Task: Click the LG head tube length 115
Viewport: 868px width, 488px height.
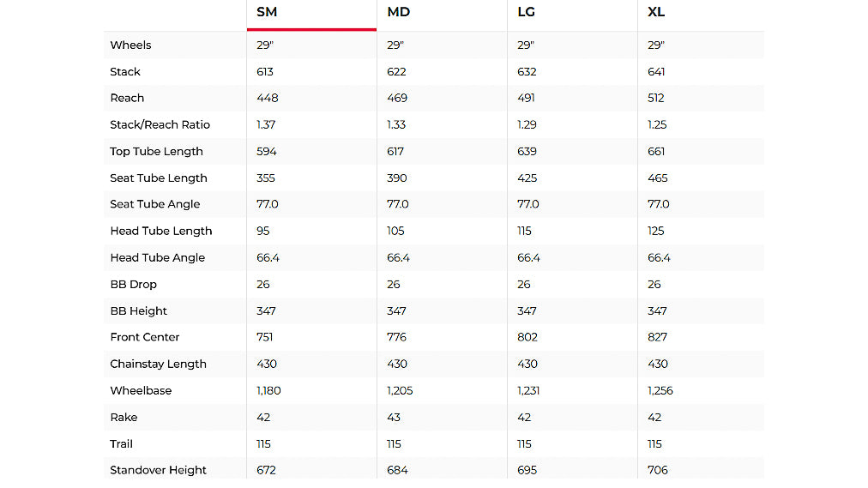Action: pos(524,232)
